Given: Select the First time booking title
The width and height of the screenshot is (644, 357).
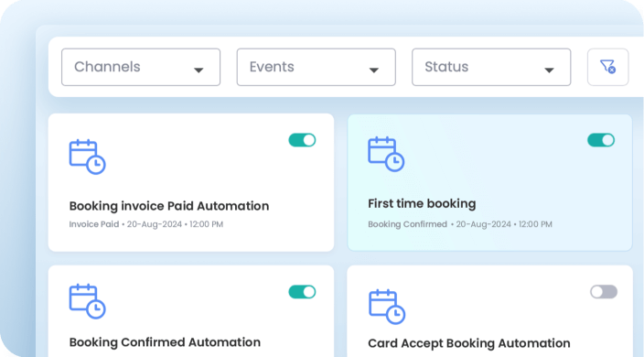Looking at the screenshot, I should click(x=422, y=203).
